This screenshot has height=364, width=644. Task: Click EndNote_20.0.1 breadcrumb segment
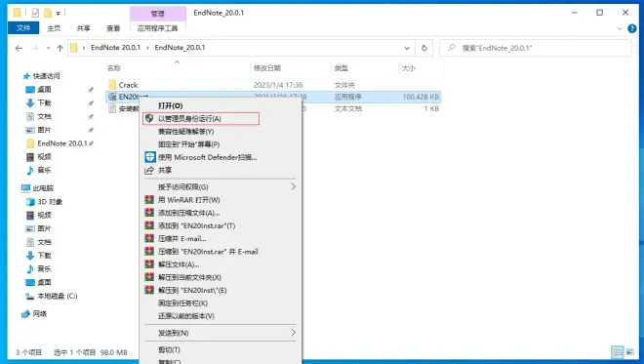(x=180, y=48)
